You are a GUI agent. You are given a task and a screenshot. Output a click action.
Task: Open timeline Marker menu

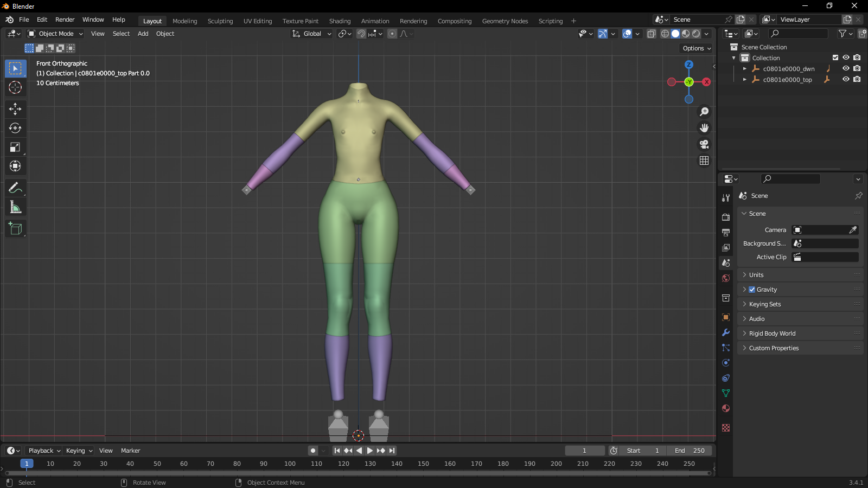pos(131,451)
